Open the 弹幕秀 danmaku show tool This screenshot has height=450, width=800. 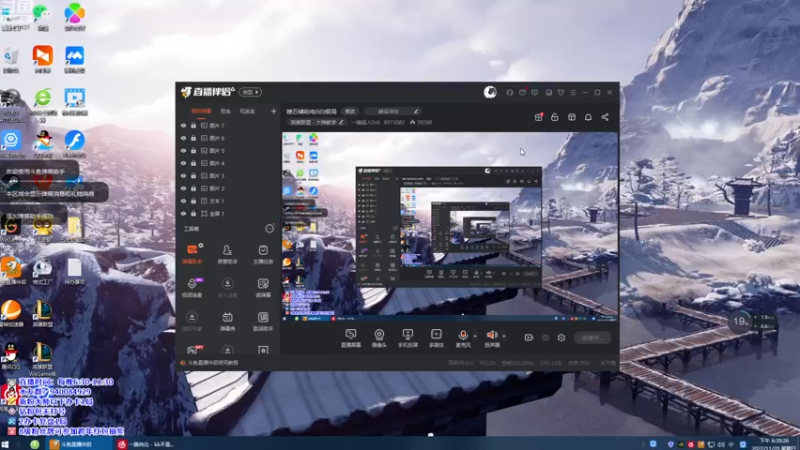click(x=227, y=321)
